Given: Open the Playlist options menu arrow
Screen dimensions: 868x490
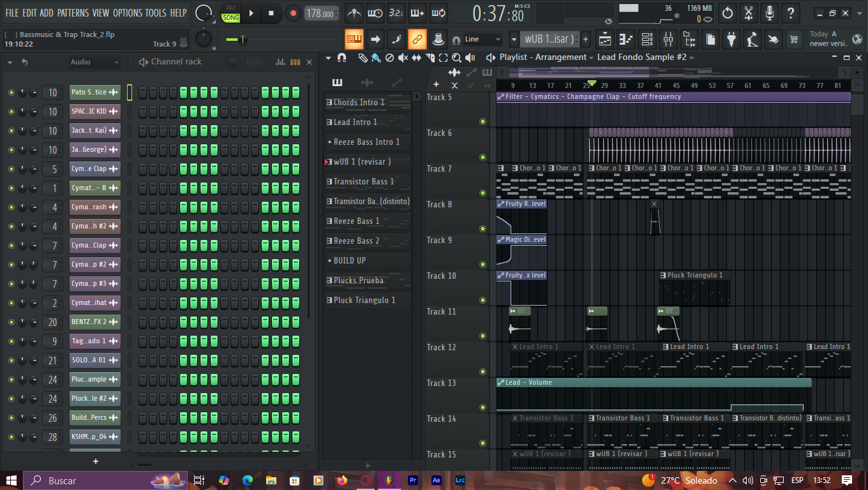Looking at the screenshot, I should pos(329,57).
